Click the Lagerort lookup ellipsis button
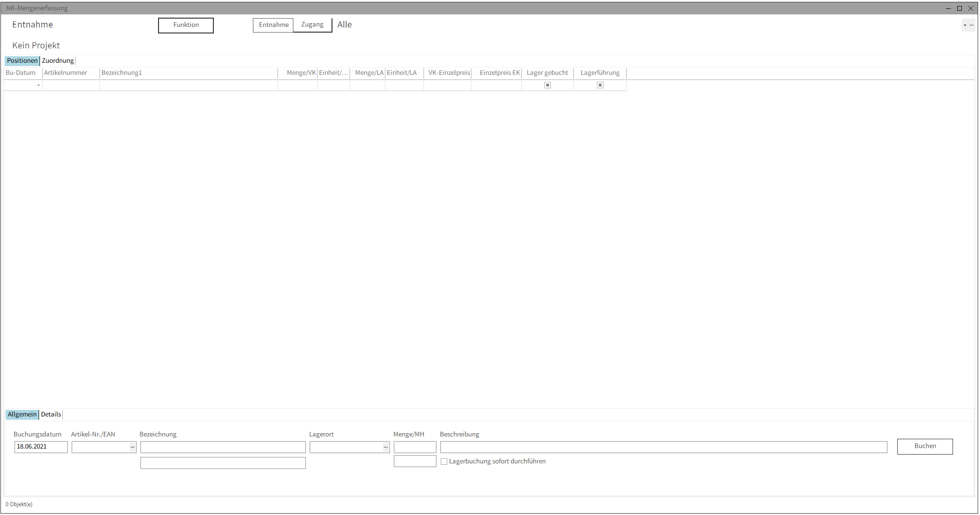The height and width of the screenshot is (515, 980). tap(386, 447)
